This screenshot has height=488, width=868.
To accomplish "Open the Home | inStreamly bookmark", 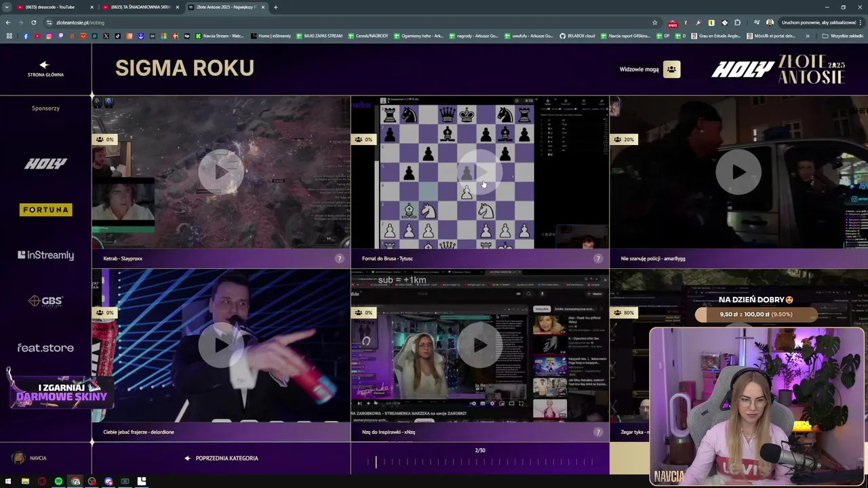I will pyautogui.click(x=271, y=36).
